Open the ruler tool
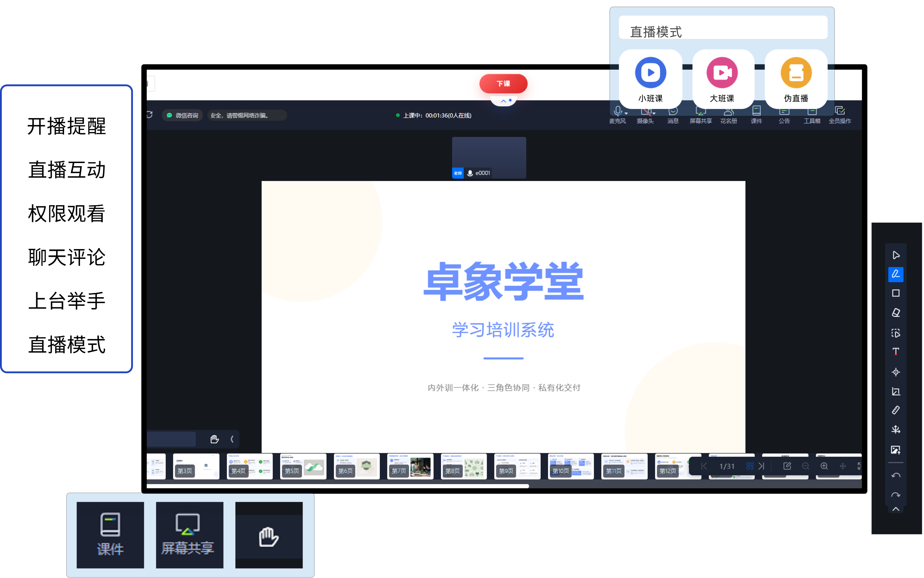 (895, 410)
